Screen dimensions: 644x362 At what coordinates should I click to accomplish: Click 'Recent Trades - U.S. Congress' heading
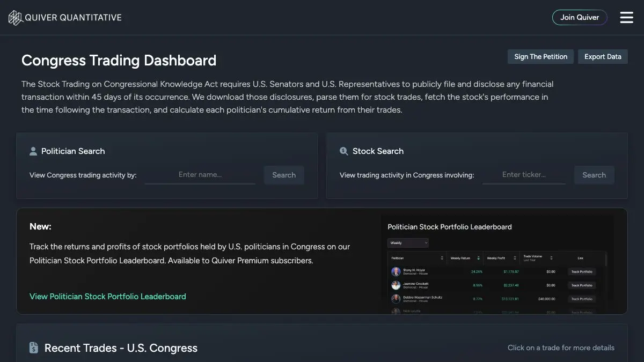coord(121,348)
